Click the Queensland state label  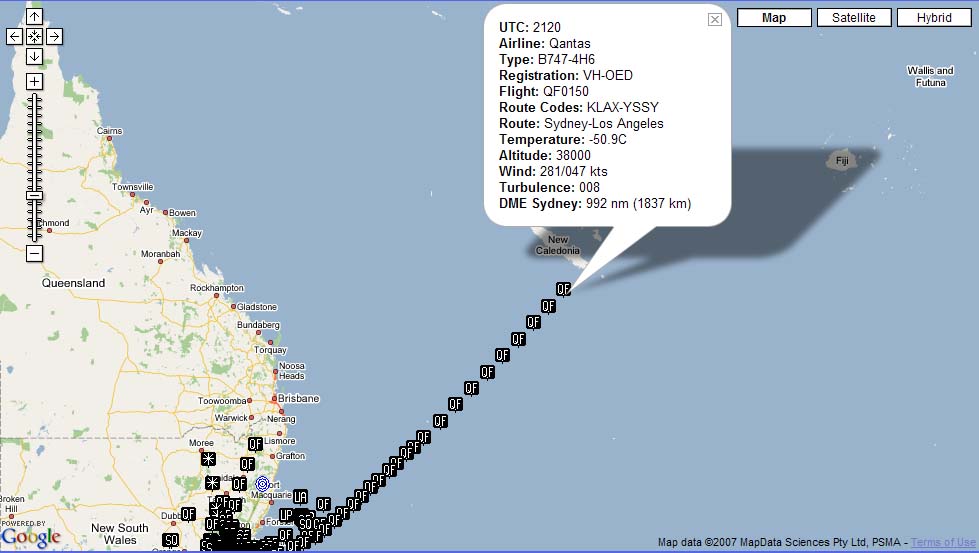[74, 283]
